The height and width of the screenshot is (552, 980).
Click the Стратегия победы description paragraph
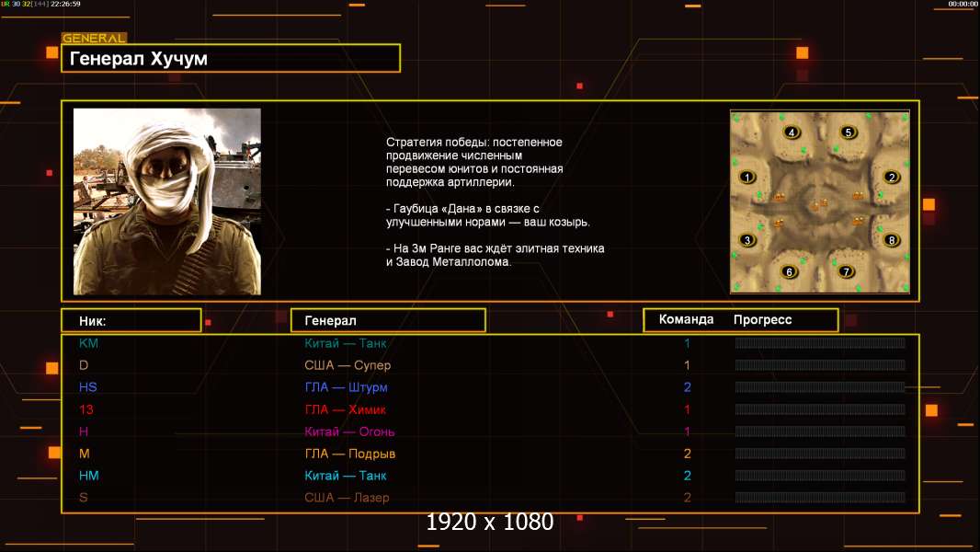click(x=474, y=162)
